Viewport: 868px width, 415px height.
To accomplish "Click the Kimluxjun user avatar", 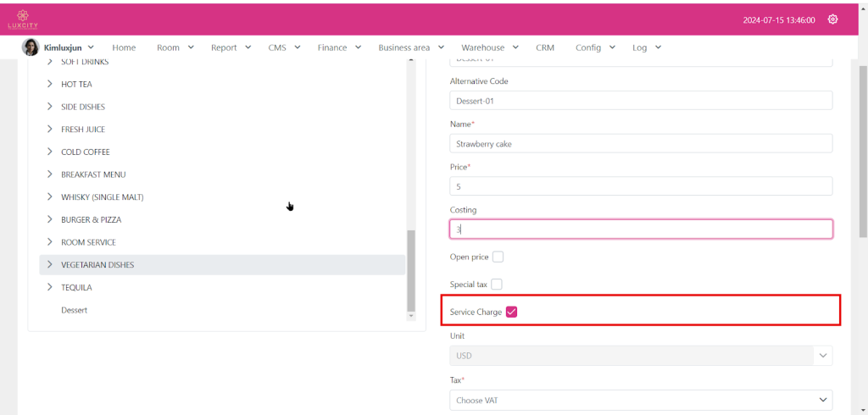I will (31, 47).
